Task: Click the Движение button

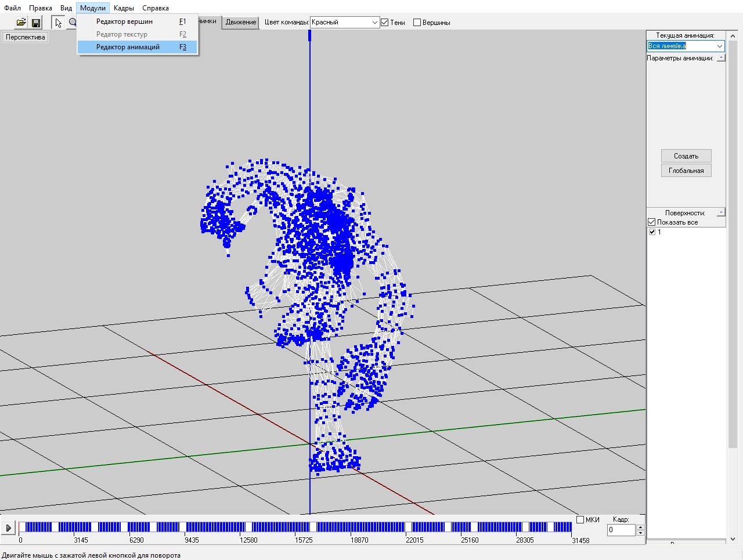Action: [x=241, y=22]
